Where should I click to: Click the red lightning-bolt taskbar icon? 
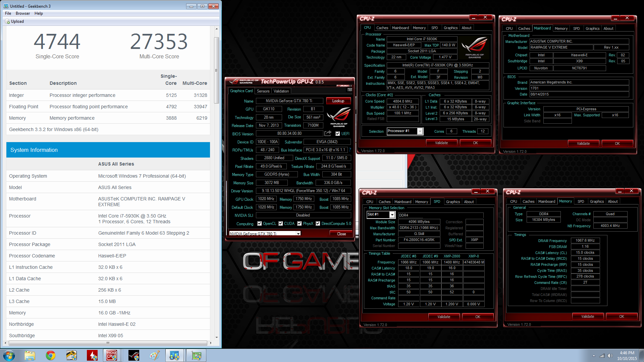pyautogui.click(x=92, y=355)
